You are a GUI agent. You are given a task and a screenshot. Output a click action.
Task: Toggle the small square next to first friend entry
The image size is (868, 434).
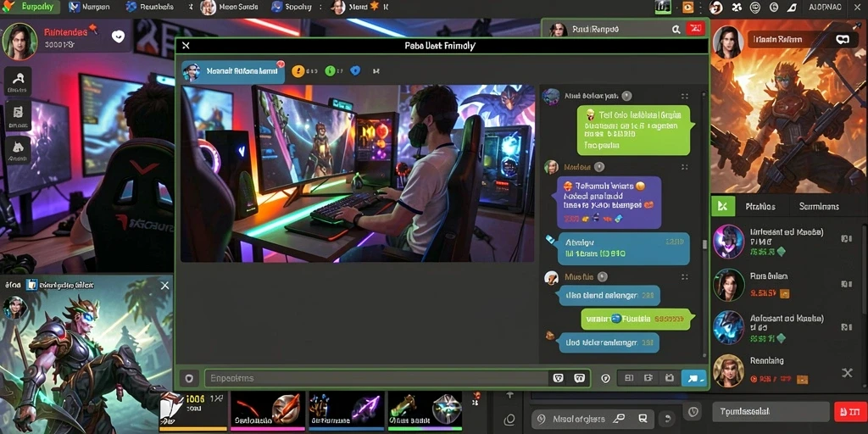[x=846, y=238]
